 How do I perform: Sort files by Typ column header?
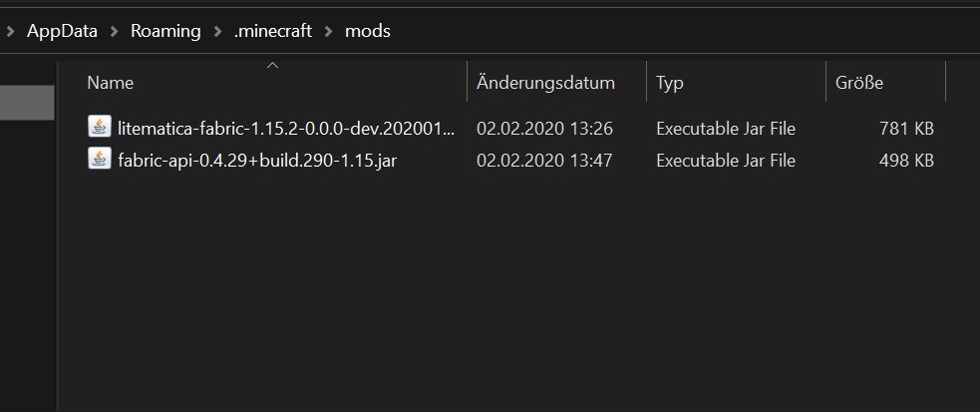coord(669,83)
